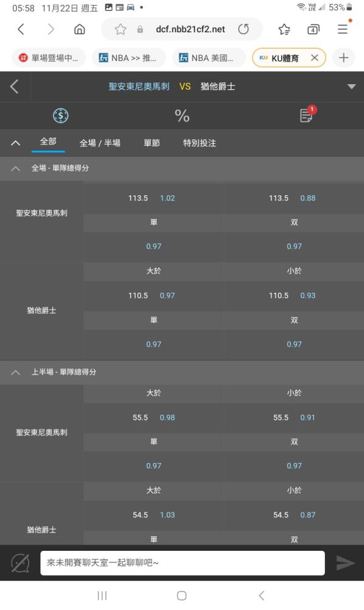Open the browser hamburger menu
The height and width of the screenshot is (610, 364).
point(343,29)
